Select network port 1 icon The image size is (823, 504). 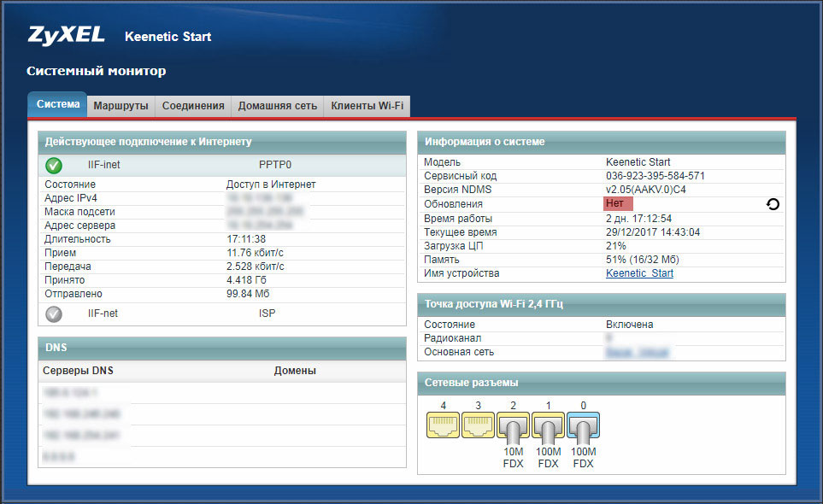[548, 425]
